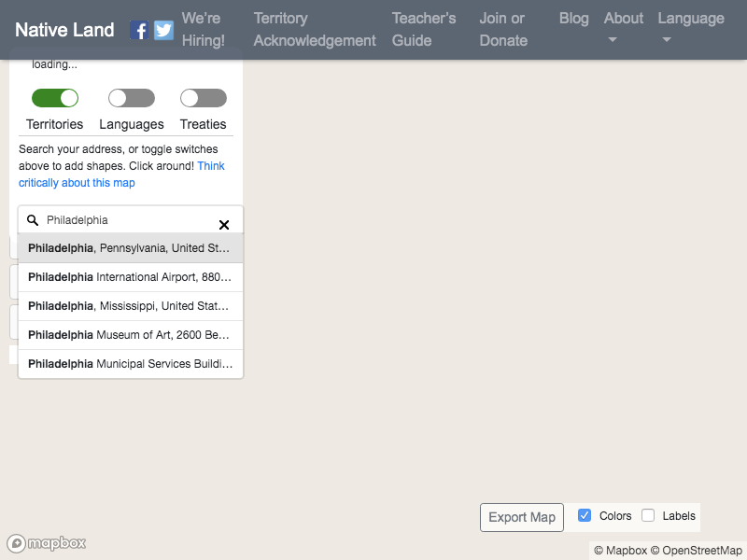
Task: Select Philadelphia, Pennsylvania suggestion
Action: tap(131, 248)
